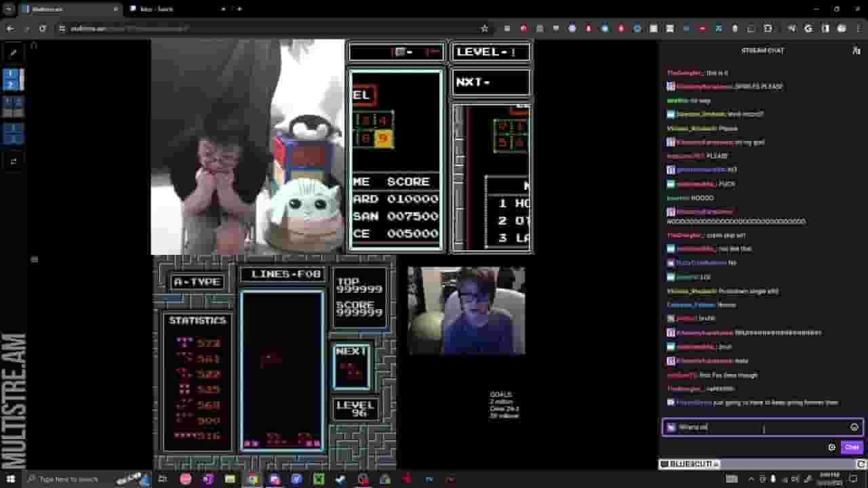The image size is (868, 488).
Task: Open the community users icon in Stream Chat header
Action: [856, 50]
